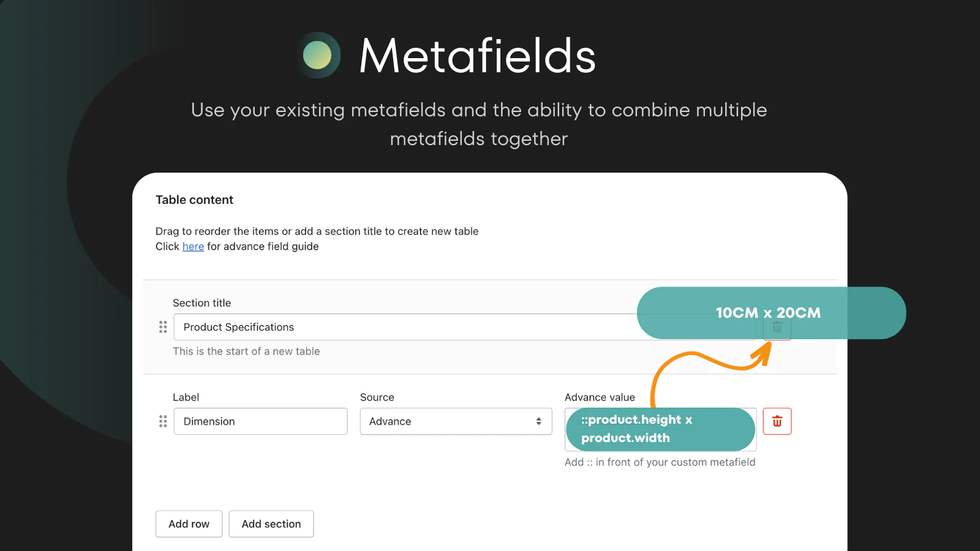Click the large Metafields heading text
The width and height of the screenshot is (980, 551).
tap(477, 56)
